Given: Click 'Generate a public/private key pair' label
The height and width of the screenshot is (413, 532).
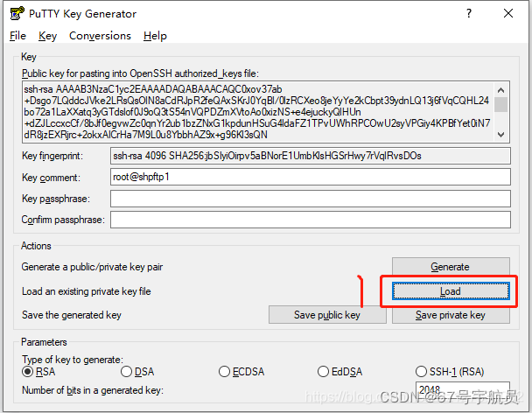Looking at the screenshot, I should tap(92, 267).
